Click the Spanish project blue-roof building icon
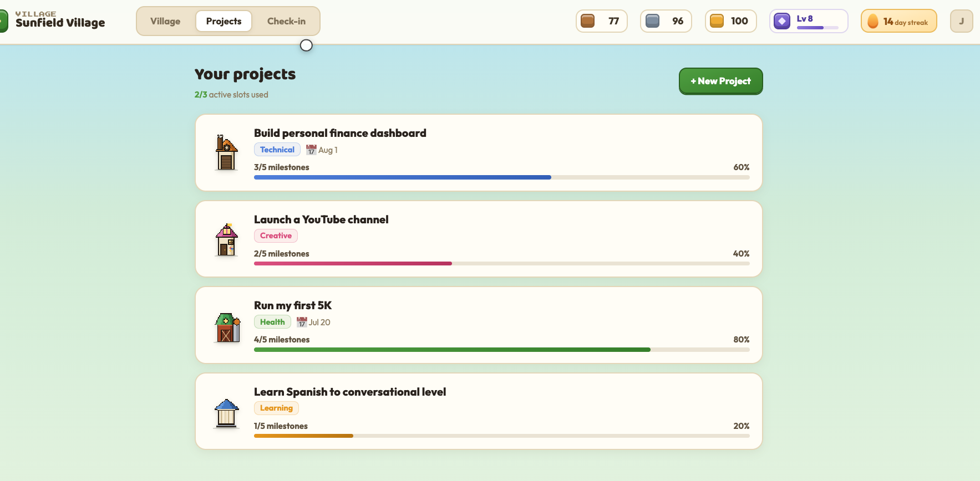 [x=226, y=413]
